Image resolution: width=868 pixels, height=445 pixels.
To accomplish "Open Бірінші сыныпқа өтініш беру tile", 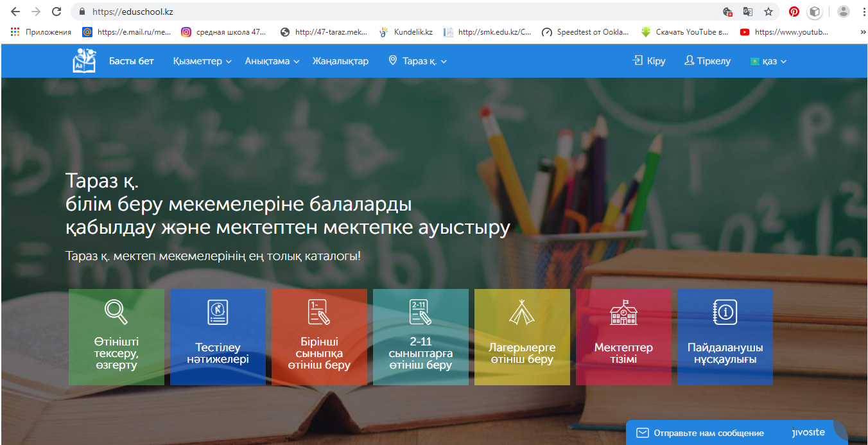I will point(319,337).
